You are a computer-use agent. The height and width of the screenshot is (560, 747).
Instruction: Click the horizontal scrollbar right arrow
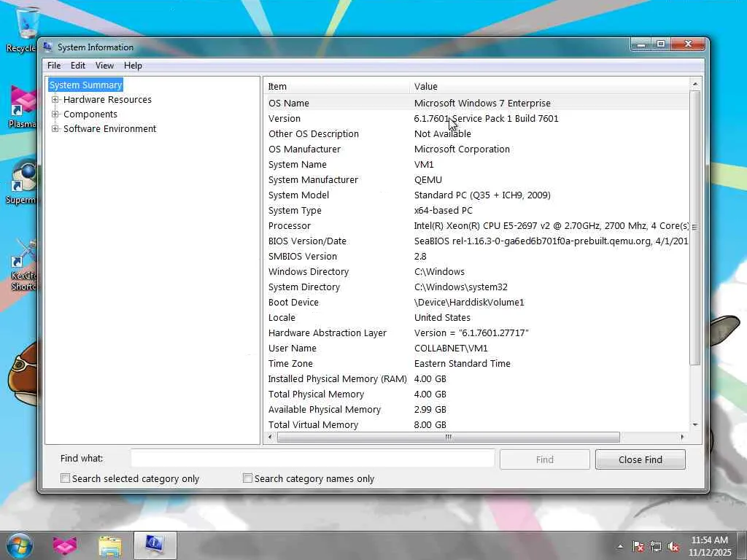pyautogui.click(x=683, y=437)
